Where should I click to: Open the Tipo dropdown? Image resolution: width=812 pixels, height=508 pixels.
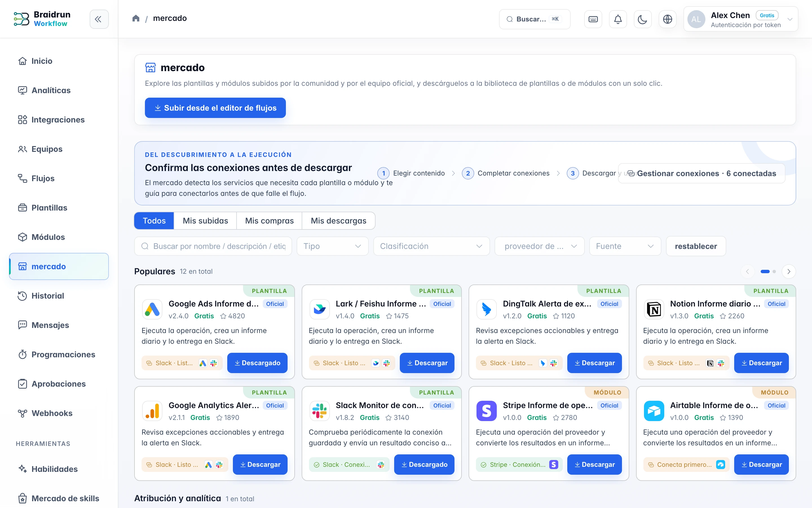coord(332,246)
